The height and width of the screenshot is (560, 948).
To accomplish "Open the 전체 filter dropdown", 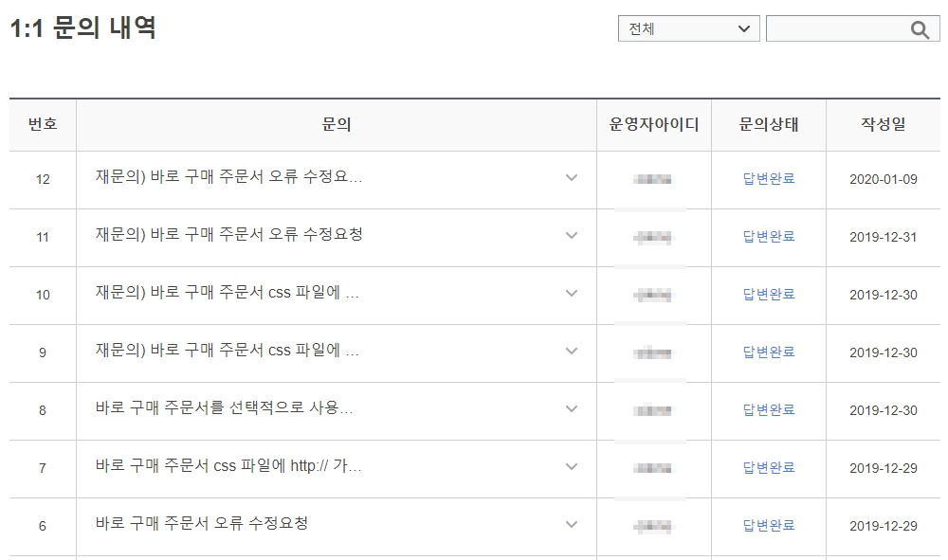I will tap(688, 29).
